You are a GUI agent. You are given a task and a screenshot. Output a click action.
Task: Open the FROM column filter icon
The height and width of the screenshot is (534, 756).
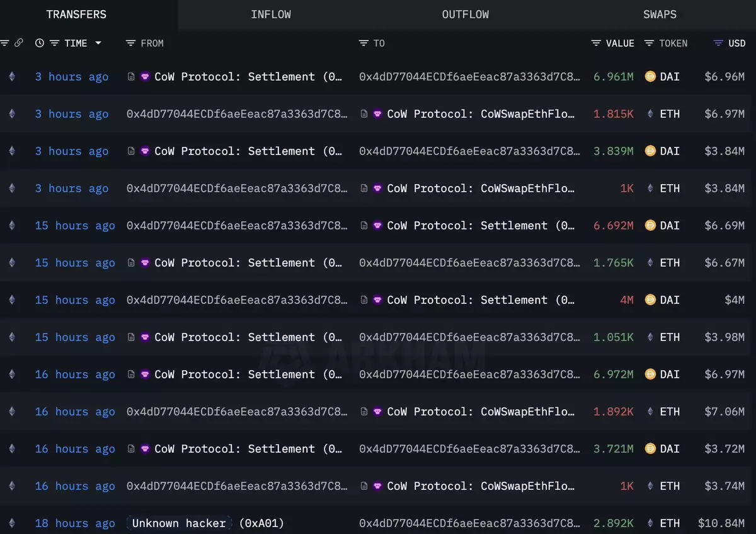tap(130, 43)
